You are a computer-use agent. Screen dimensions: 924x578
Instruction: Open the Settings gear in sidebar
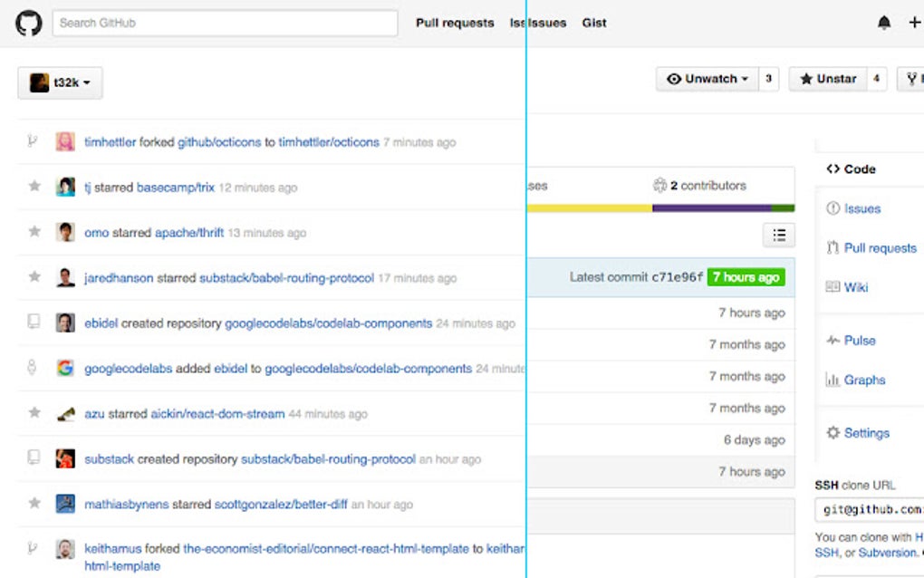coord(833,433)
